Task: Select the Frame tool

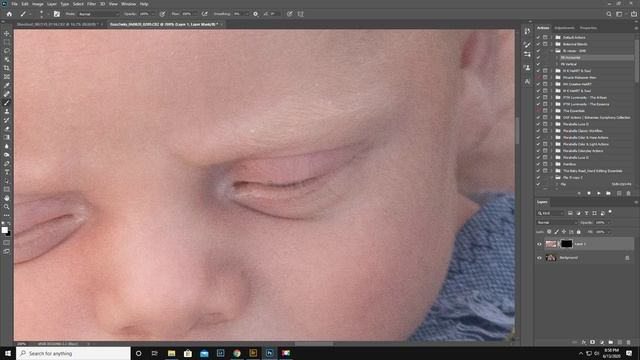Action: pos(7,76)
